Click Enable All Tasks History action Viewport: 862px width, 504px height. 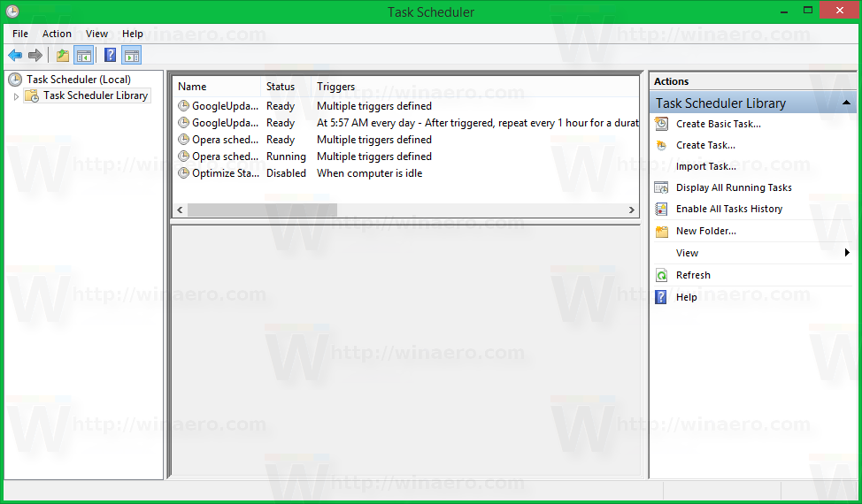point(729,210)
